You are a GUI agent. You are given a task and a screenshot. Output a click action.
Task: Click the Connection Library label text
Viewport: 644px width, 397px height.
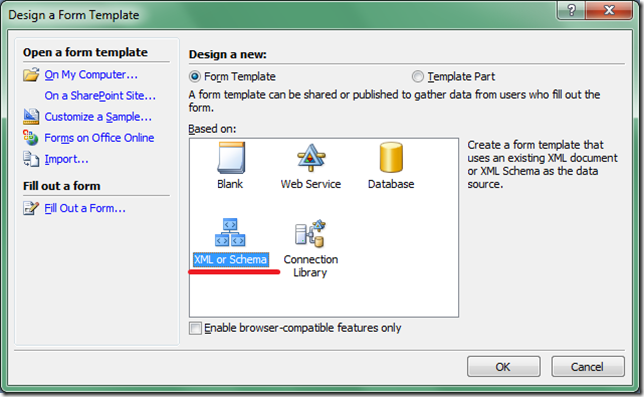[310, 266]
